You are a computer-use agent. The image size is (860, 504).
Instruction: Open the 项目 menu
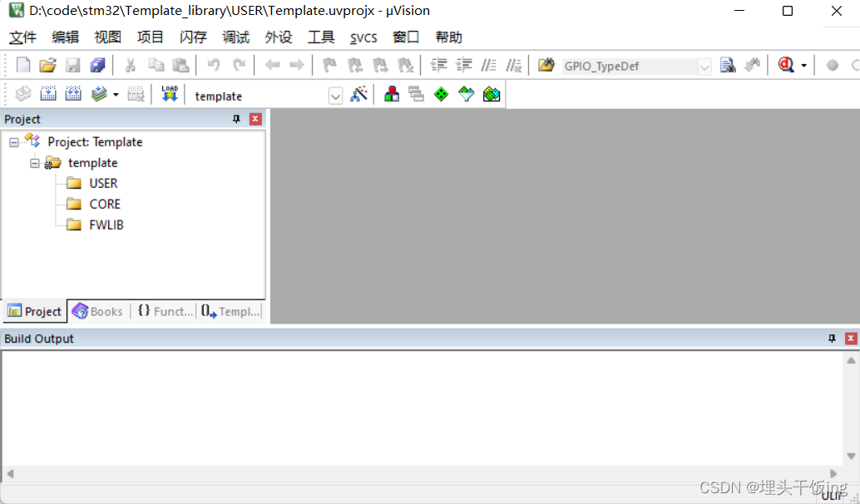coord(151,37)
